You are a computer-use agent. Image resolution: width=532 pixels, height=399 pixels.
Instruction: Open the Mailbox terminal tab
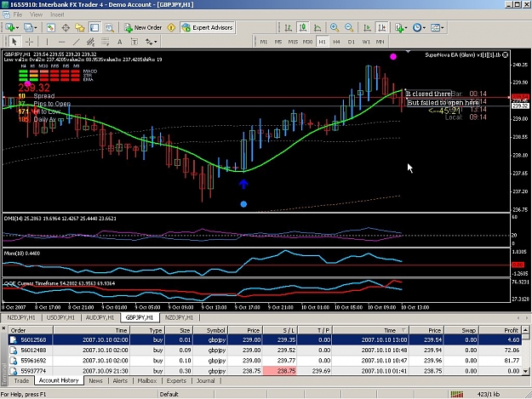click(x=147, y=380)
